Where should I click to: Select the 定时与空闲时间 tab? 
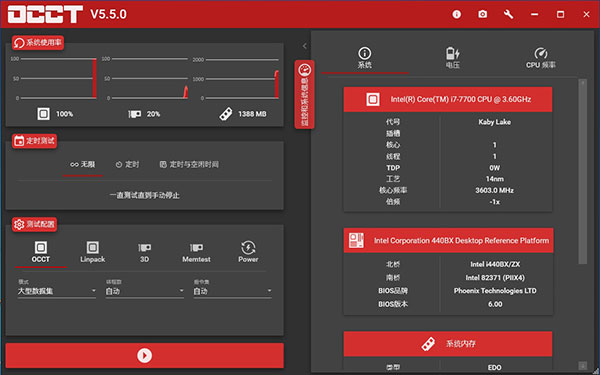point(189,165)
